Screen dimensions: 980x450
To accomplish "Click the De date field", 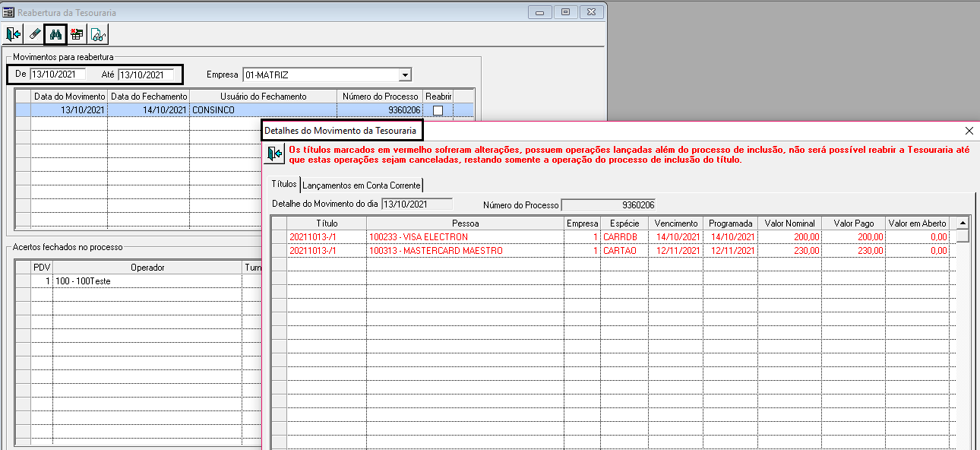I will [58, 74].
